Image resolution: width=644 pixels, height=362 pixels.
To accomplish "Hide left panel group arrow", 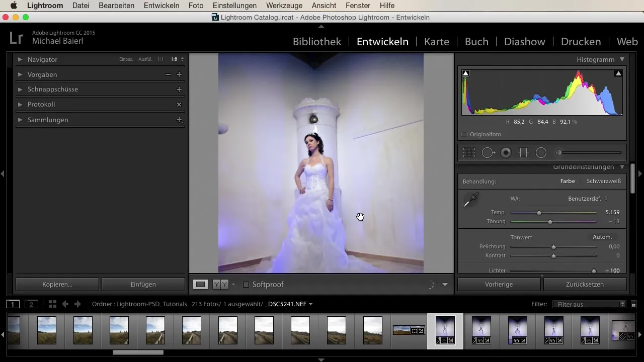I will pyautogui.click(x=3, y=173).
